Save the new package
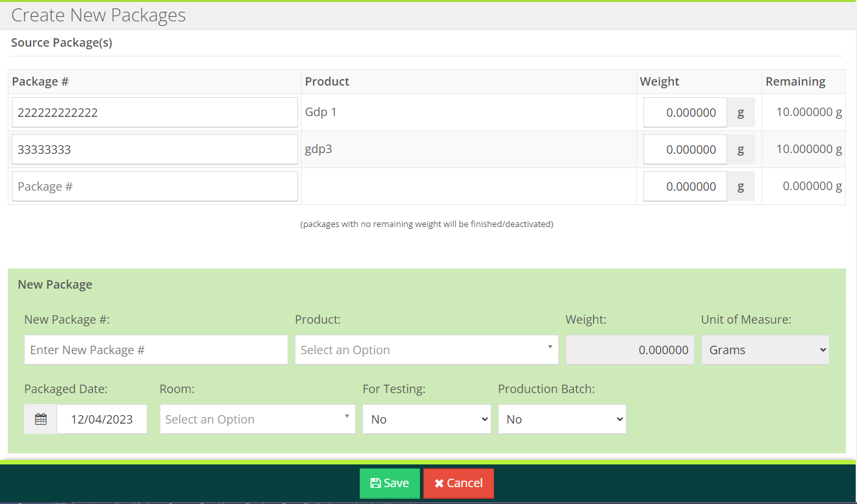This screenshot has width=857, height=504. point(390,483)
